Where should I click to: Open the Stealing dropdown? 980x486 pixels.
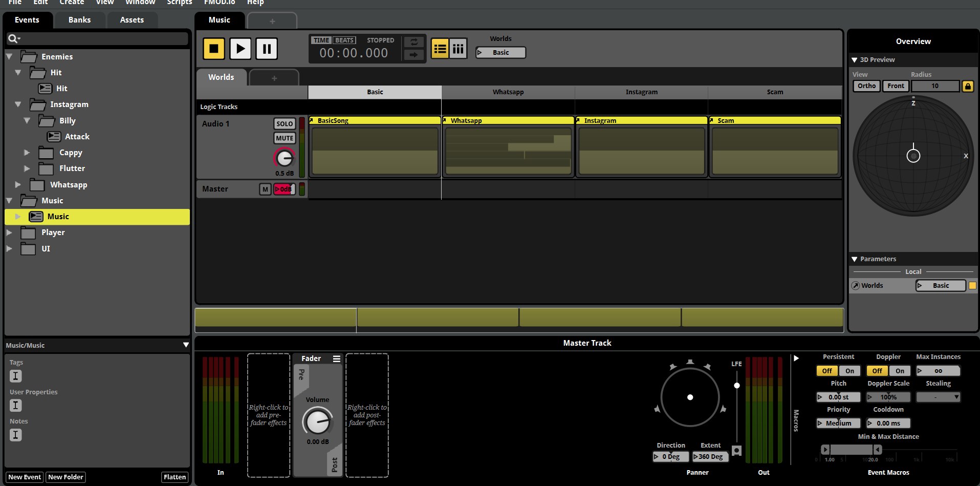click(x=938, y=397)
